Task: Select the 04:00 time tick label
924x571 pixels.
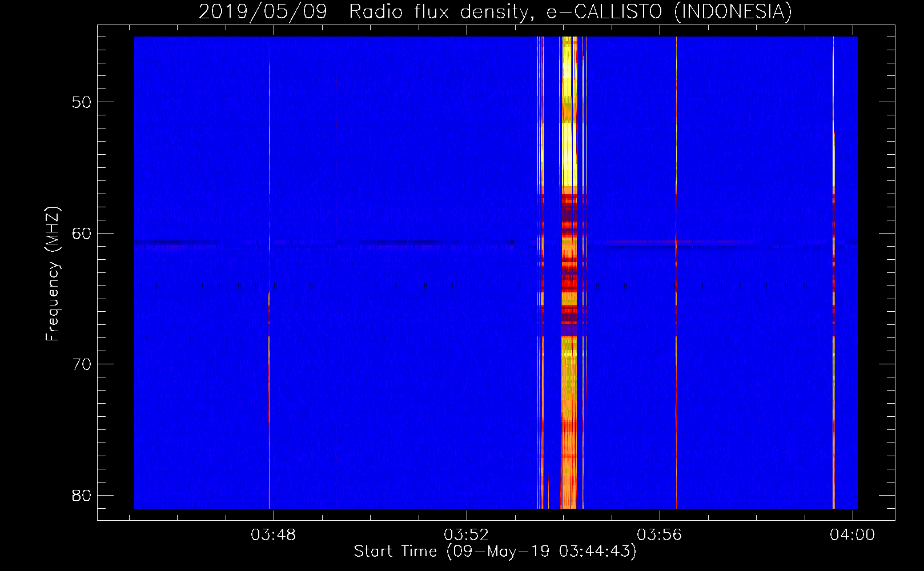Action: pos(852,534)
